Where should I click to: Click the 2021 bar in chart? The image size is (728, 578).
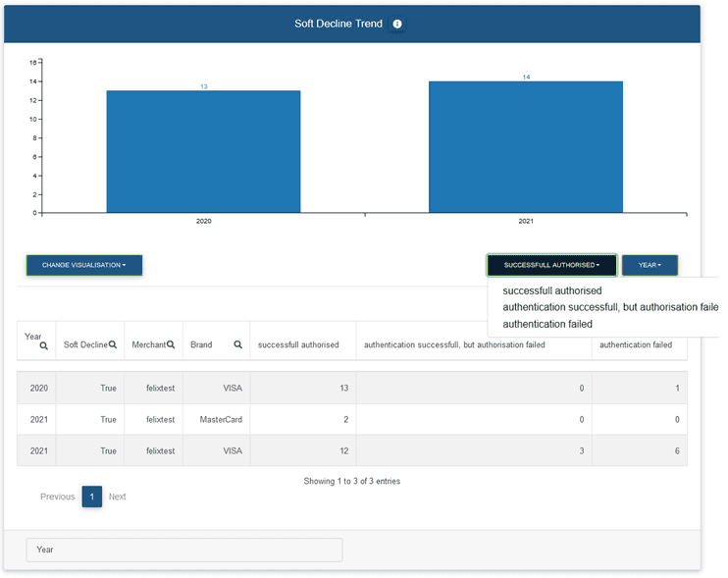coord(525,146)
